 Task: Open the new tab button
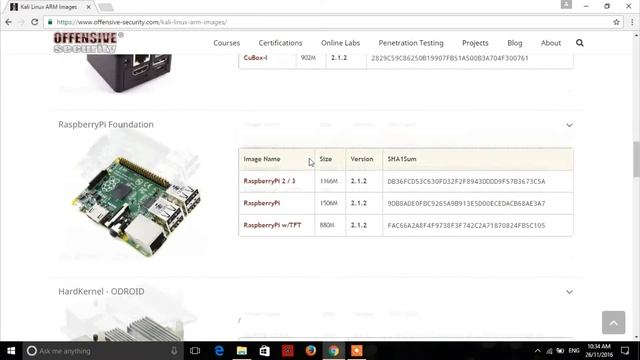pyautogui.click(x=106, y=7)
